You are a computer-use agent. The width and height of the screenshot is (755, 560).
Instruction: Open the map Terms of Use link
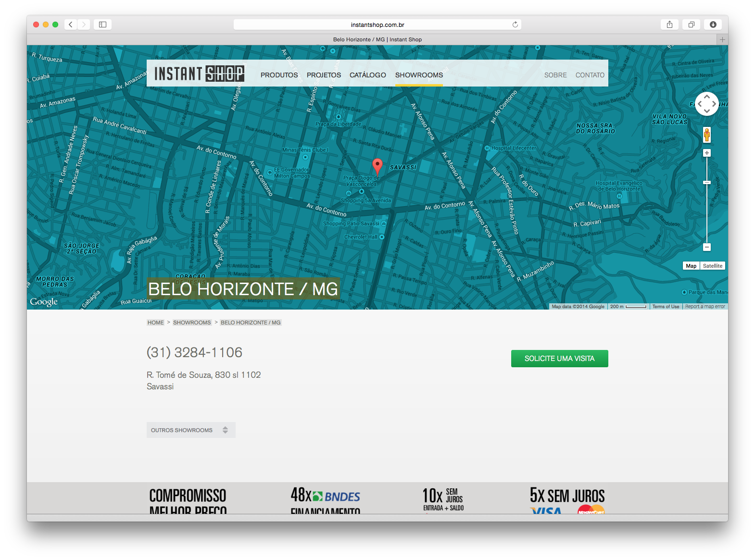coord(666,307)
